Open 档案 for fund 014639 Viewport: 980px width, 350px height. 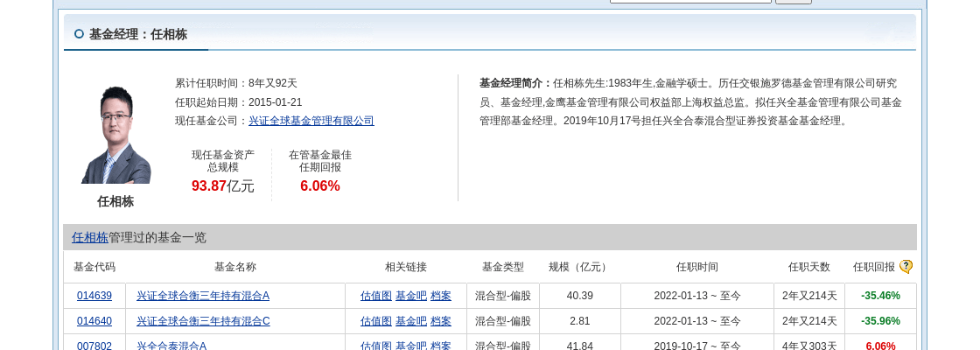[x=441, y=296]
